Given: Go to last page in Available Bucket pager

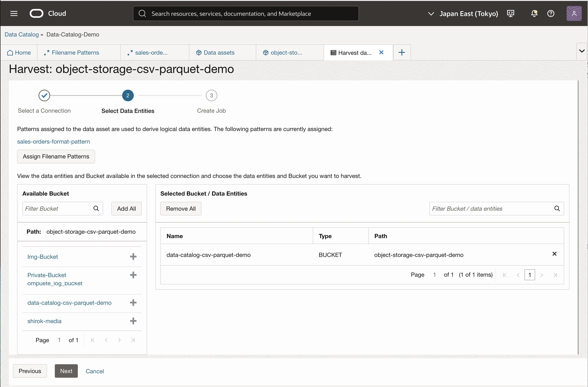Looking at the screenshot, I should (133, 340).
